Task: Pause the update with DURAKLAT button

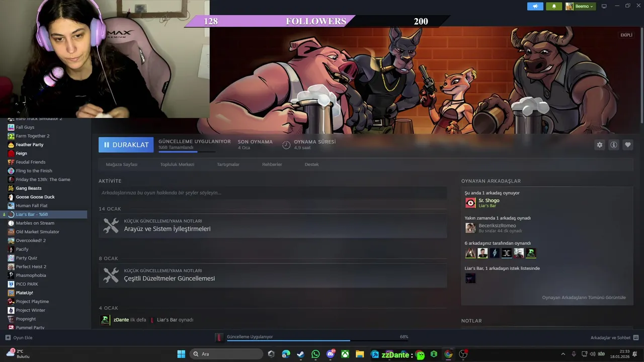Action: pos(126,145)
